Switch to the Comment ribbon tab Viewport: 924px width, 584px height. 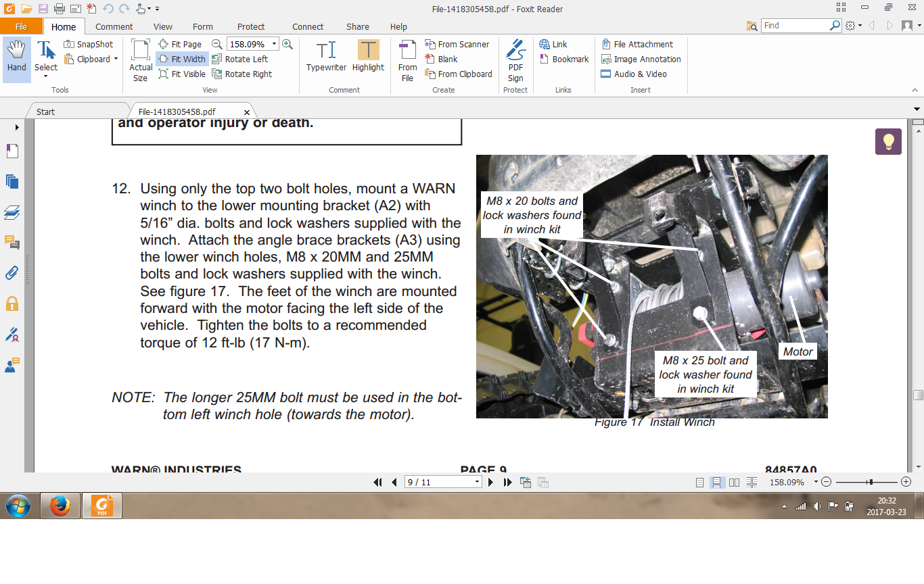click(114, 26)
